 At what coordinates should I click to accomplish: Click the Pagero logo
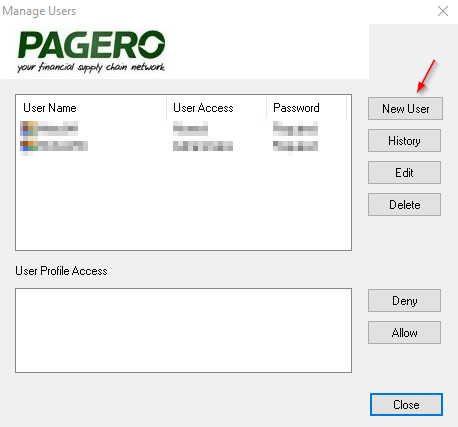tap(91, 51)
